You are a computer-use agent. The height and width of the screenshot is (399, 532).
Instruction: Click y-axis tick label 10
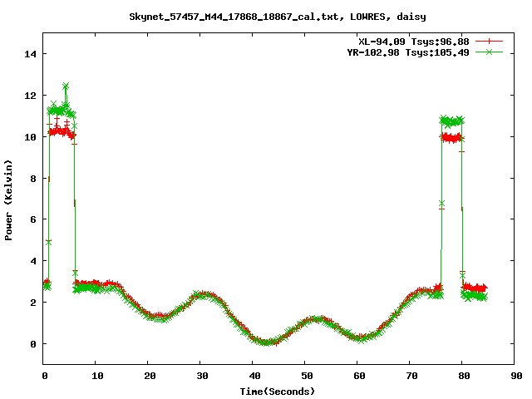point(30,136)
